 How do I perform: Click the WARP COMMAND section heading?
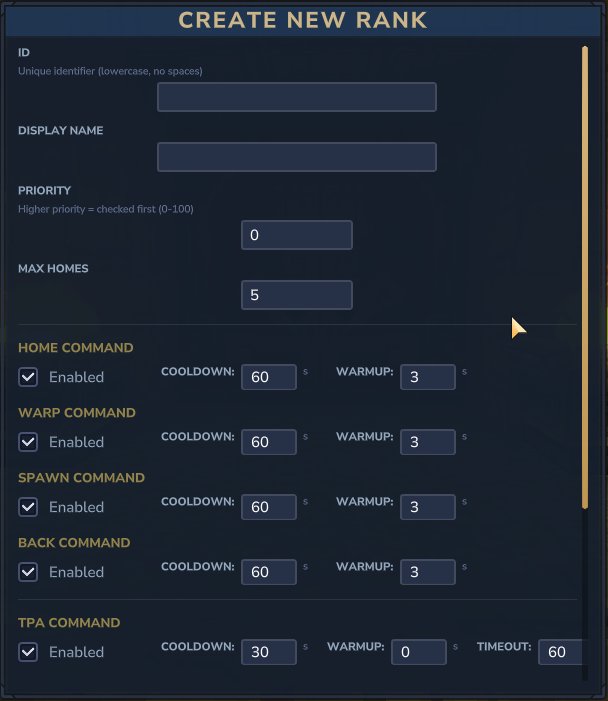77,413
